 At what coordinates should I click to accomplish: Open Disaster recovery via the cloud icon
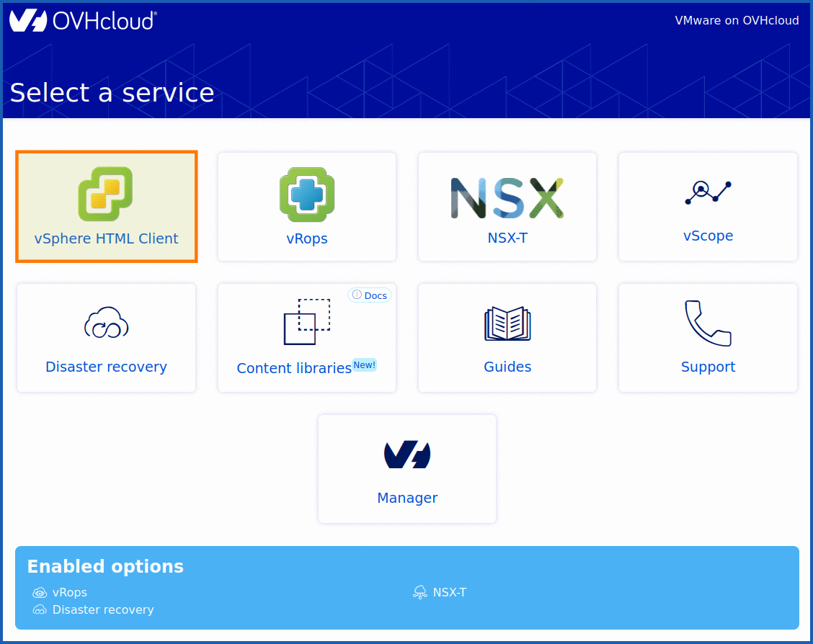pyautogui.click(x=106, y=323)
